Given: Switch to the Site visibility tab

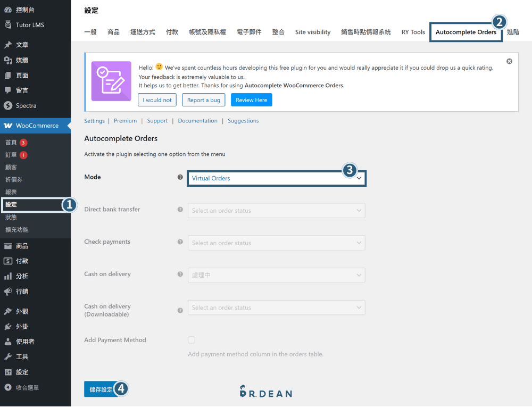Looking at the screenshot, I should tap(312, 32).
